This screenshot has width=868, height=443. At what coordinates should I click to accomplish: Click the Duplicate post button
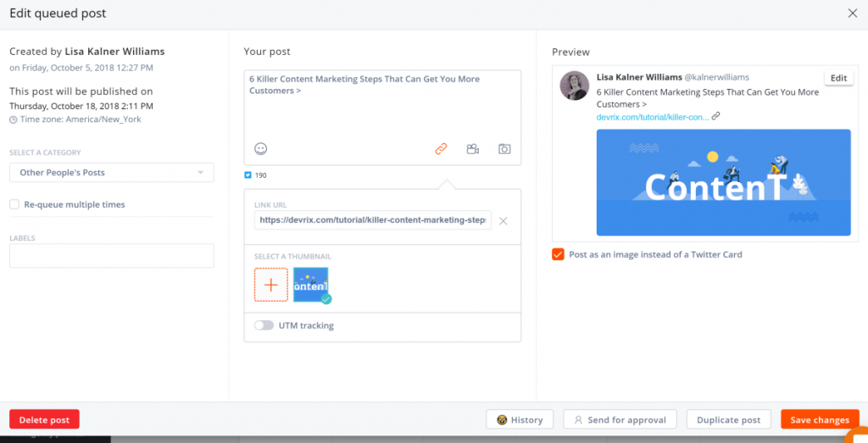coord(728,419)
